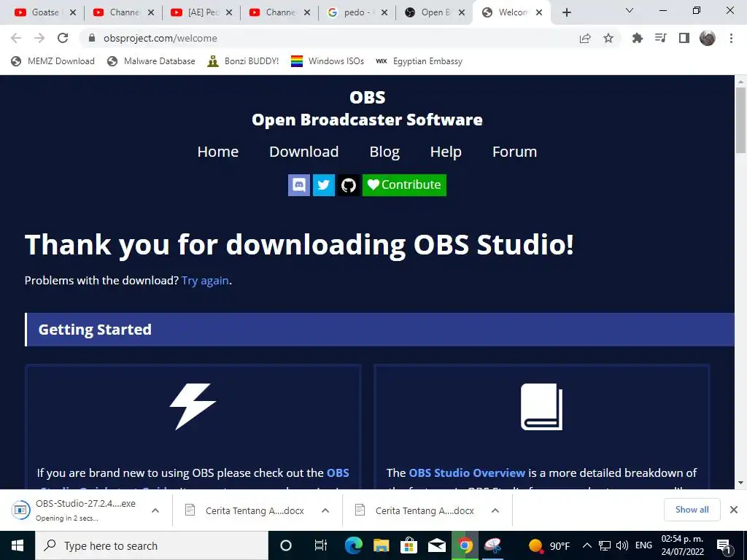Open the Chrome extensions puzzle icon
Viewport: 747px width, 560px height.
pos(637,38)
